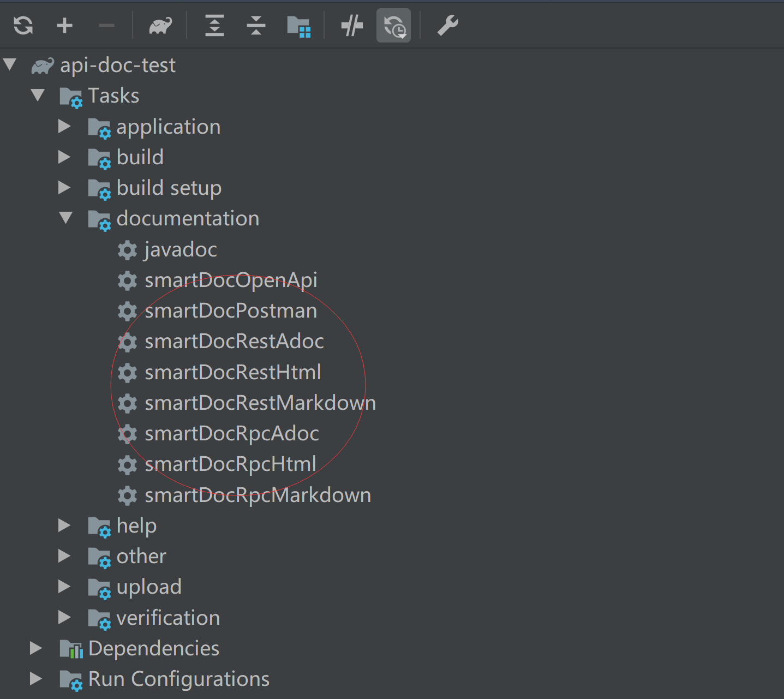Select the smartDocRpcAdoc task
This screenshot has height=699, width=784.
click(232, 434)
